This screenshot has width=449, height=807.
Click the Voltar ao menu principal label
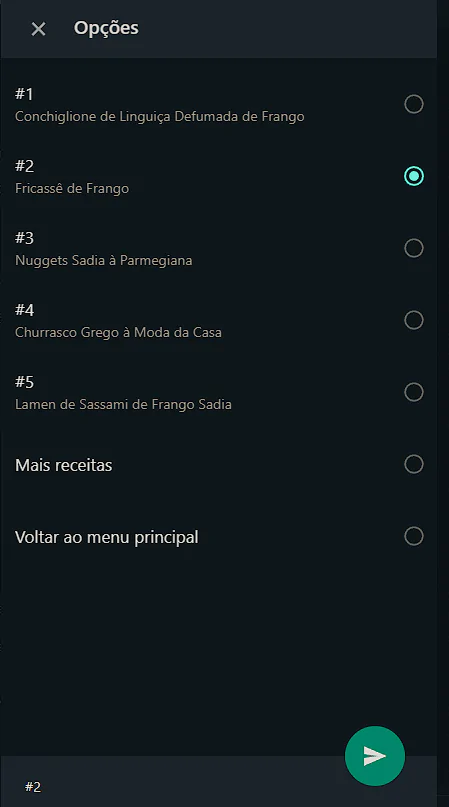[x=107, y=537]
